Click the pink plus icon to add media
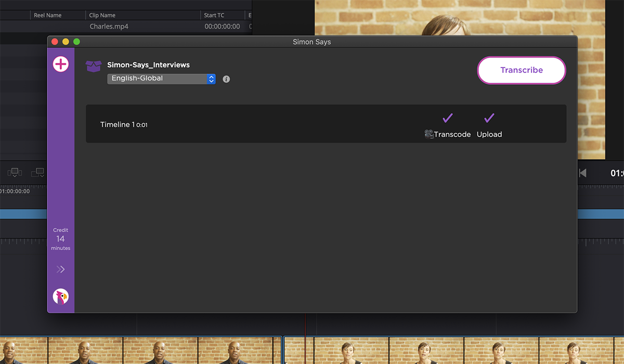The width and height of the screenshot is (624, 364). pos(60,64)
